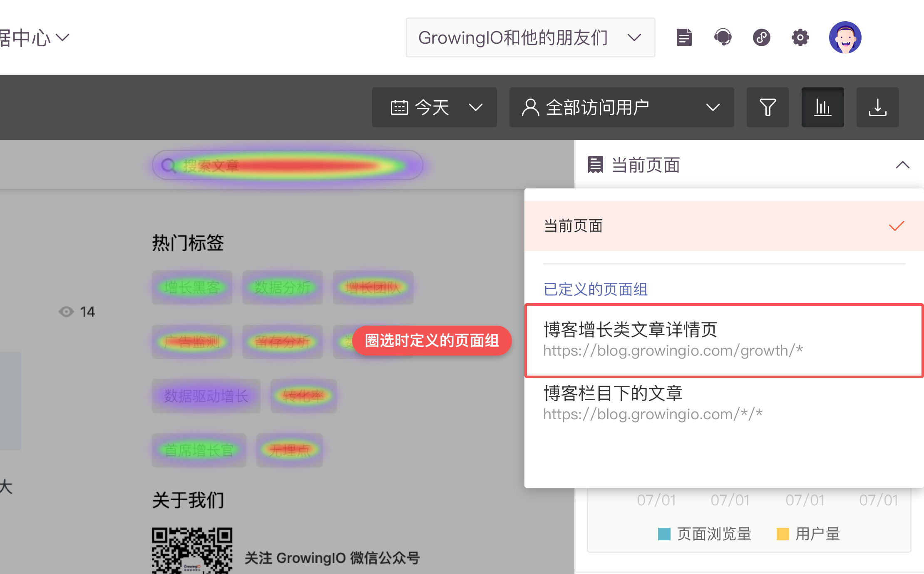Screen dimensions: 924x574
Task: Click the 搜索文章 search field
Action: [x=287, y=166]
